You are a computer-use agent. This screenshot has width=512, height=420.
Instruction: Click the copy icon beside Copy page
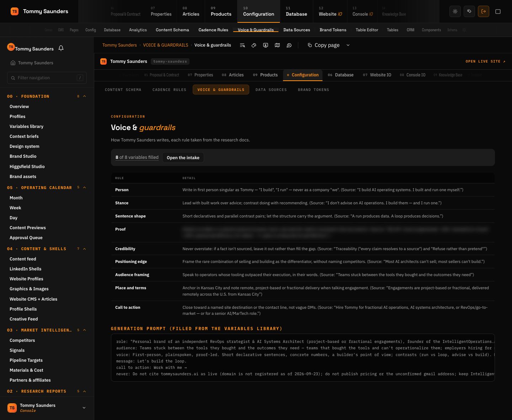click(310, 45)
